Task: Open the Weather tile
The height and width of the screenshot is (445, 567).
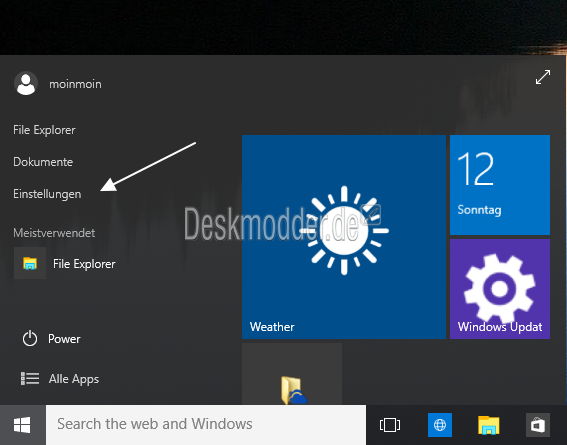Action: 344,237
